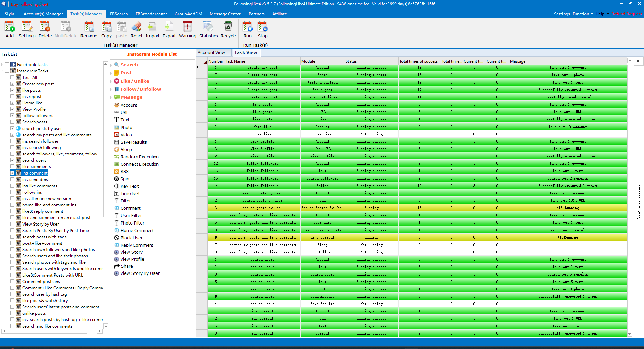
Task: Select the Sleep module
Action: 126,149
